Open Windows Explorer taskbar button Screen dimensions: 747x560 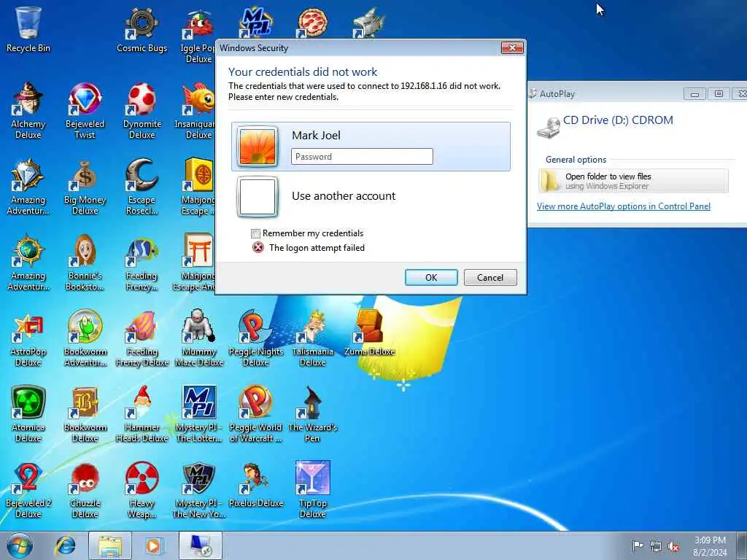click(x=110, y=545)
